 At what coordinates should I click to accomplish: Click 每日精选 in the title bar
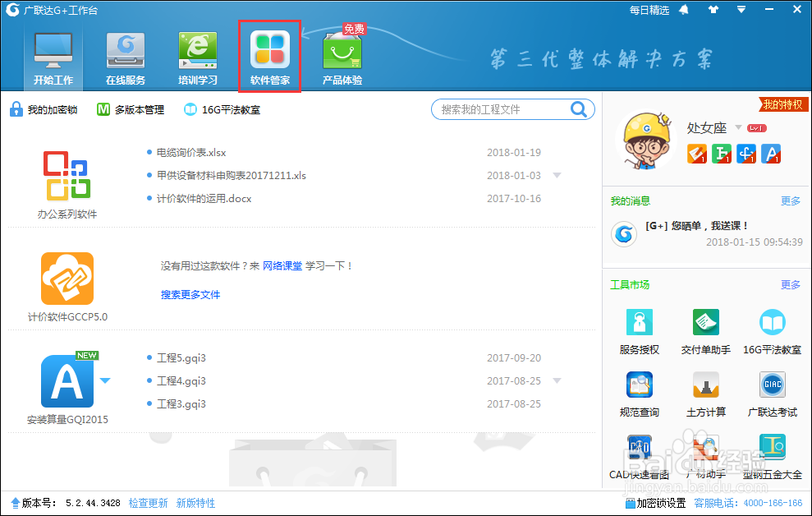point(649,11)
